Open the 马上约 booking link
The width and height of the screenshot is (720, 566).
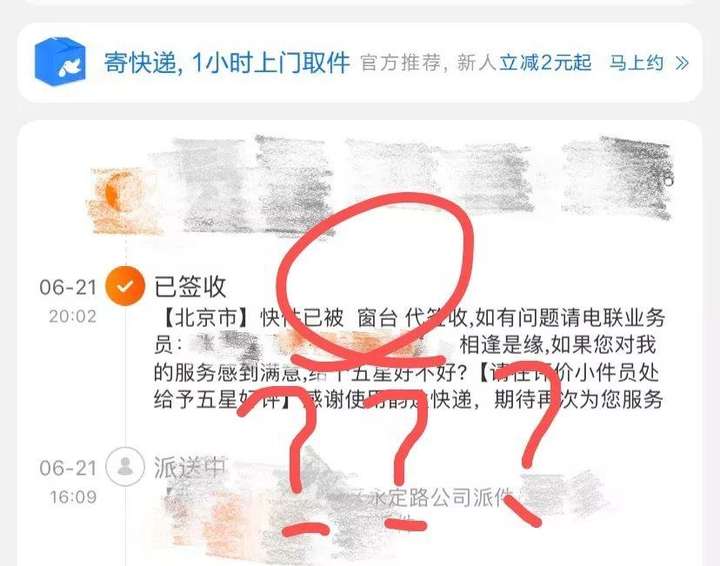636,62
